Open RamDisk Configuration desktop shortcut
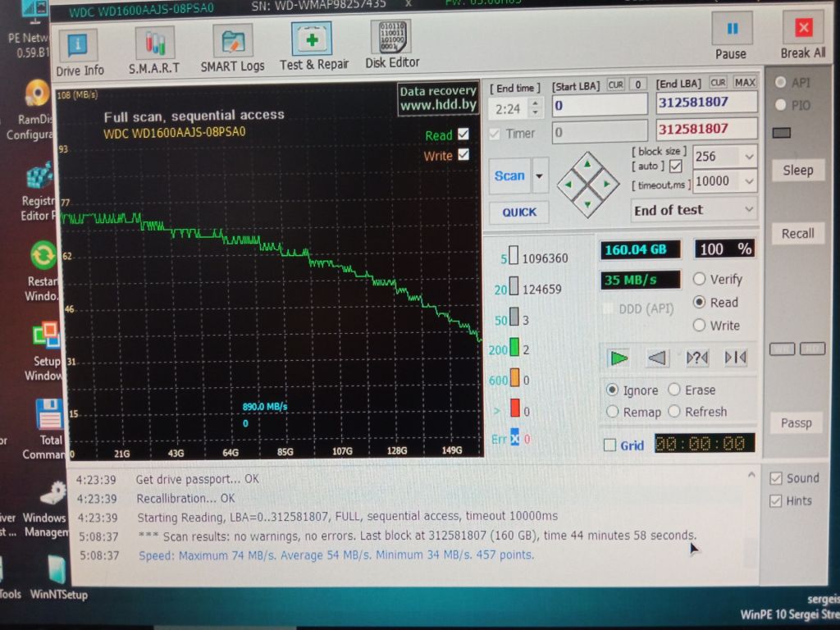This screenshot has width=840, height=630. tap(33, 111)
